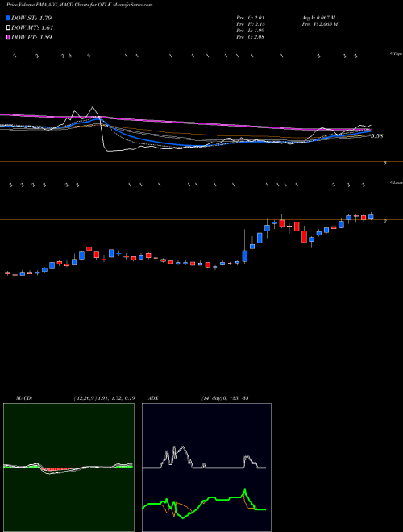Click the MACD panel title
The image size is (403, 532).
click(24, 398)
